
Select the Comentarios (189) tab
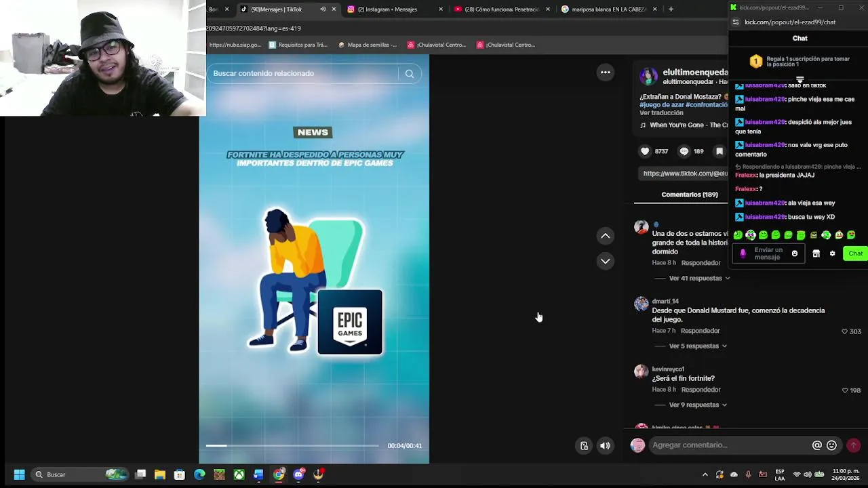click(x=690, y=195)
